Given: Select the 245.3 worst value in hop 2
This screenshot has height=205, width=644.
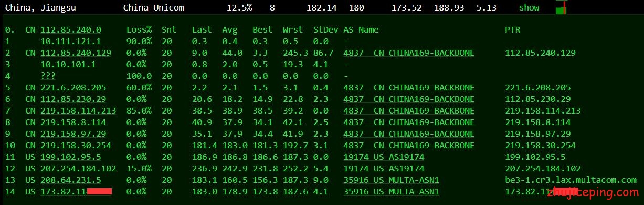Looking at the screenshot, I should [295, 53].
